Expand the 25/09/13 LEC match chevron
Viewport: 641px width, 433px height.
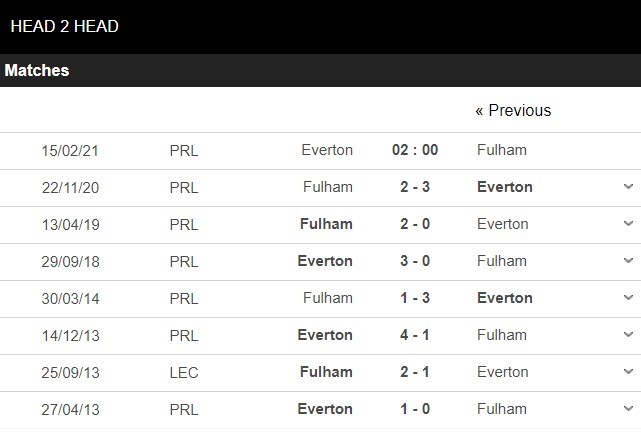coord(628,372)
